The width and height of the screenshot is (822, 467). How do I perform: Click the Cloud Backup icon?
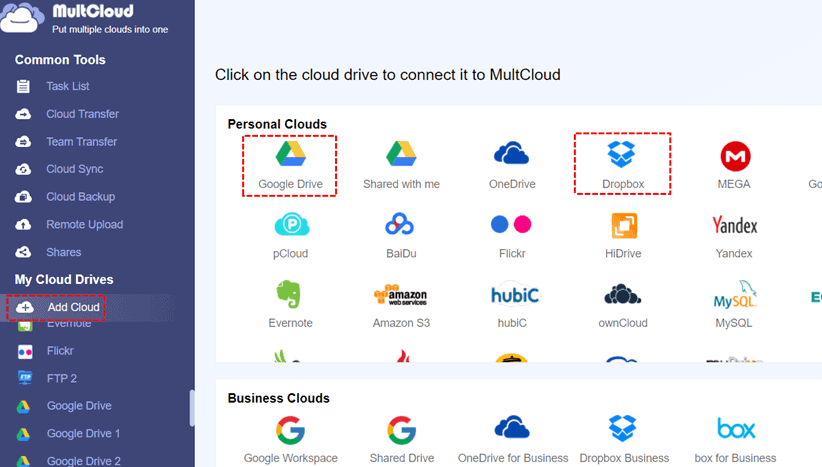[23, 197]
